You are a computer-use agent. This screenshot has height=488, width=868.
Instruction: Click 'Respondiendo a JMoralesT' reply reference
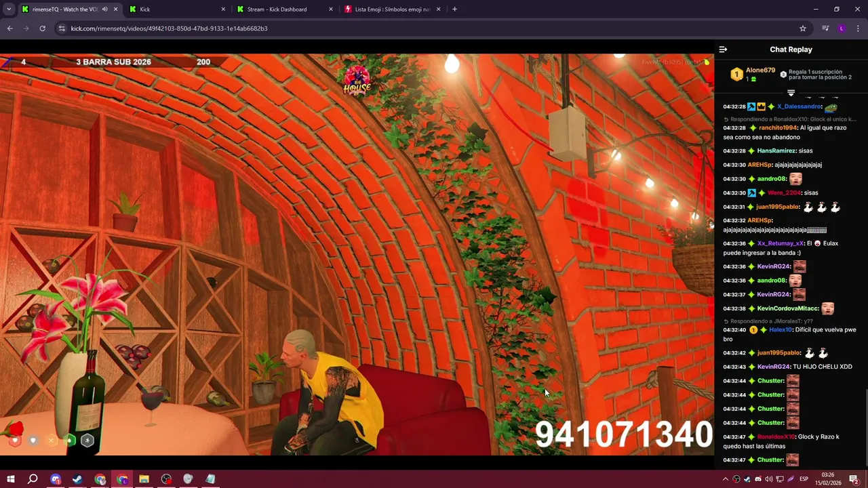[768, 321]
